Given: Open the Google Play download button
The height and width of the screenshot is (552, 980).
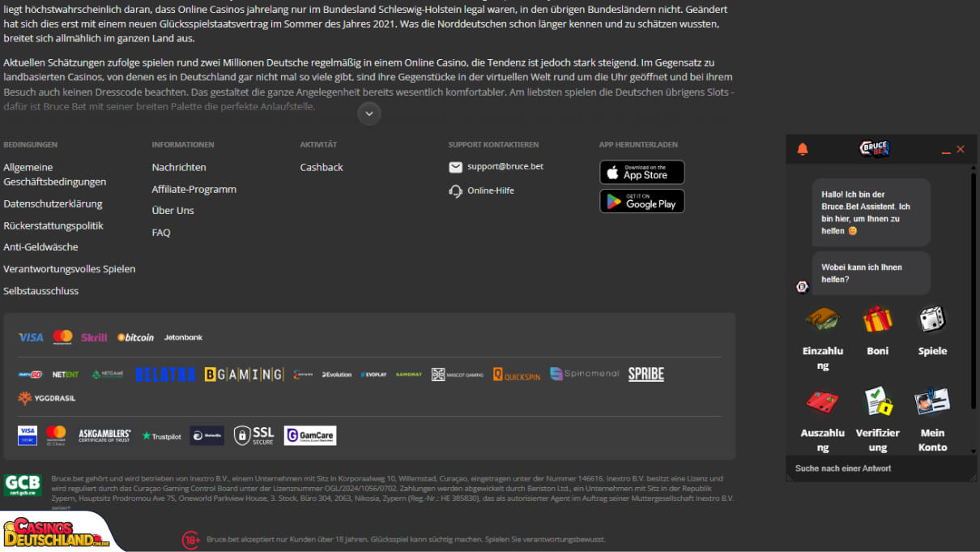Looking at the screenshot, I should coord(641,201).
